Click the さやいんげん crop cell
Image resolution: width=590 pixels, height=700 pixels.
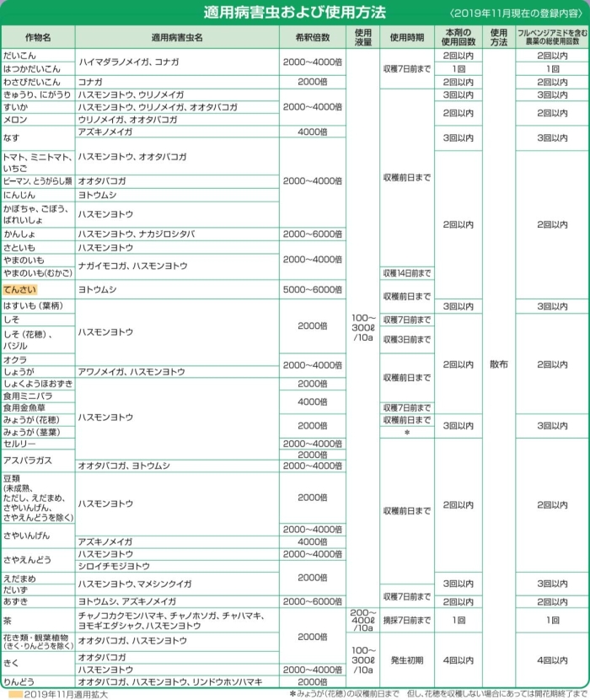pyautogui.click(x=38, y=536)
